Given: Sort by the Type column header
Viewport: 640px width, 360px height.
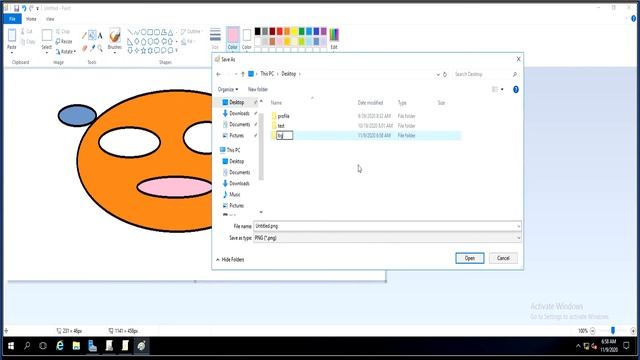Looking at the screenshot, I should (x=402, y=103).
